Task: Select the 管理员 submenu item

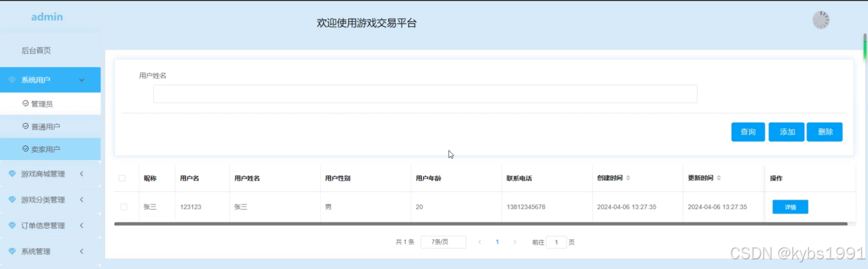Action: [x=50, y=103]
